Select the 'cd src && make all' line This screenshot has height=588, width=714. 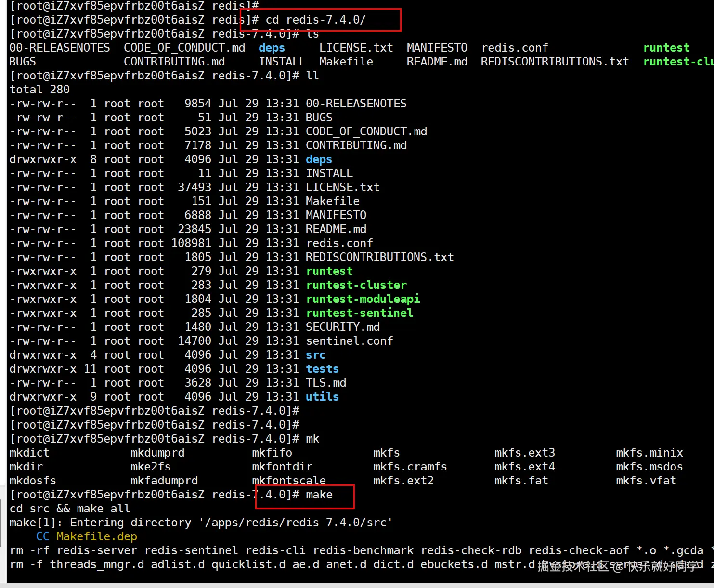click(70, 509)
